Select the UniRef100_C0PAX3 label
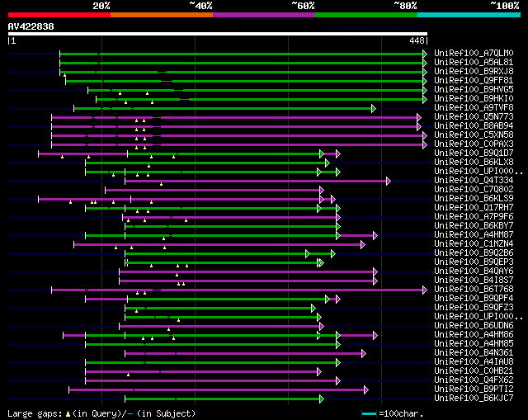This screenshot has height=420, width=528. point(474,144)
